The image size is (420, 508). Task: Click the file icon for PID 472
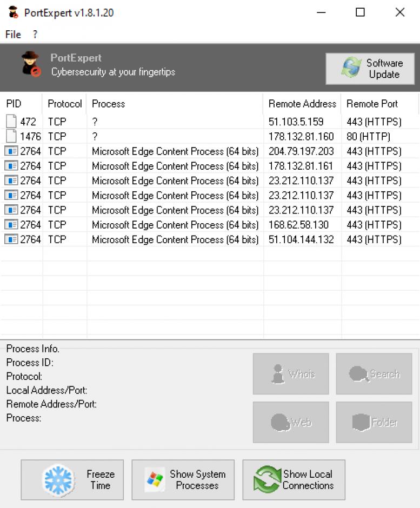tap(11, 121)
